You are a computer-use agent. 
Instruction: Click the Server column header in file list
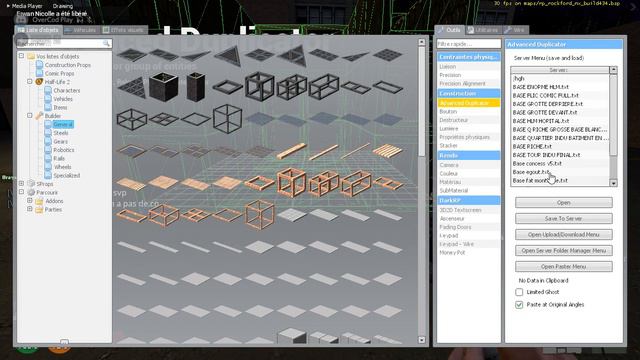[560, 70]
